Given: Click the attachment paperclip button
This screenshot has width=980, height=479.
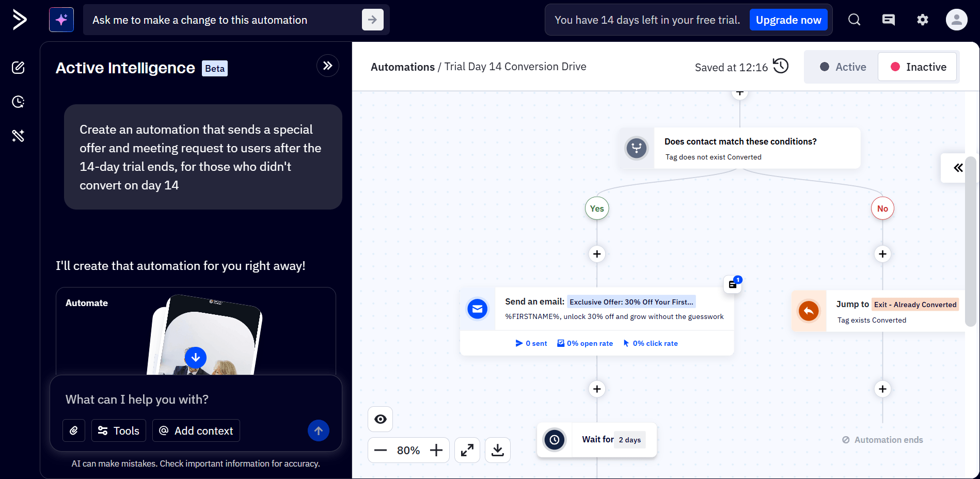Looking at the screenshot, I should pyautogui.click(x=74, y=430).
